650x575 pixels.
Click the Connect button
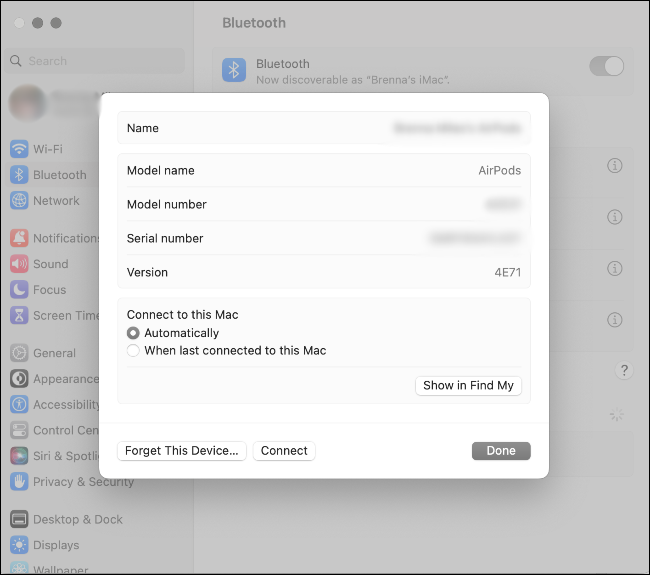click(x=284, y=451)
